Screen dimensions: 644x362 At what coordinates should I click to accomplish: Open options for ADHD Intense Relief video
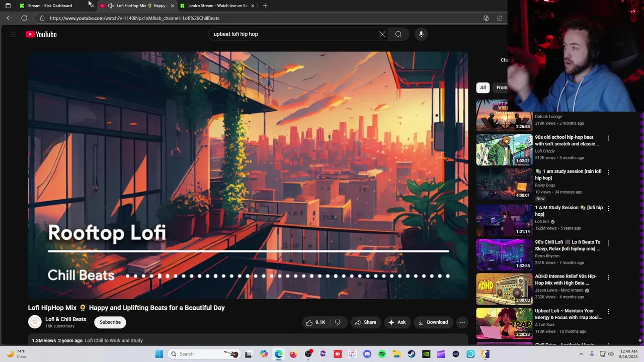608,277
